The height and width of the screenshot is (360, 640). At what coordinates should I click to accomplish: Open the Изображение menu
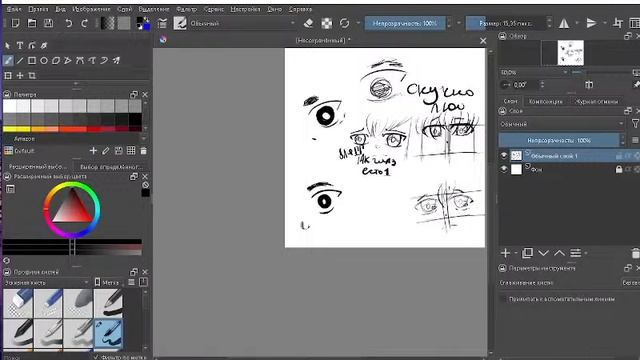[91, 9]
